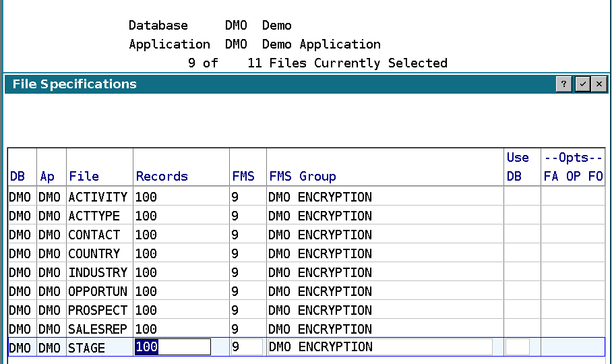612x364 pixels.
Task: Select DMO ENCRYPTION group in OPPORTUN row
Action: pos(320,291)
